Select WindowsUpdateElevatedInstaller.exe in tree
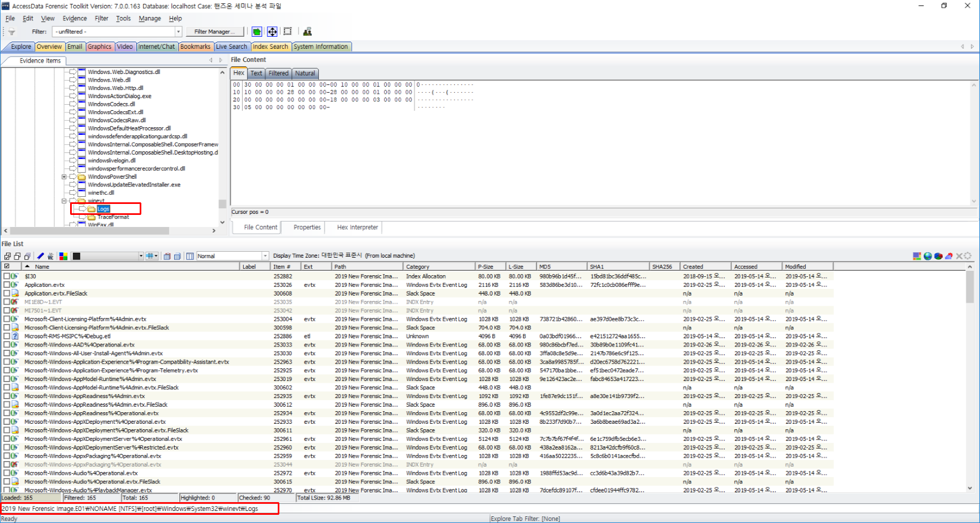The width and height of the screenshot is (980, 523). click(134, 185)
